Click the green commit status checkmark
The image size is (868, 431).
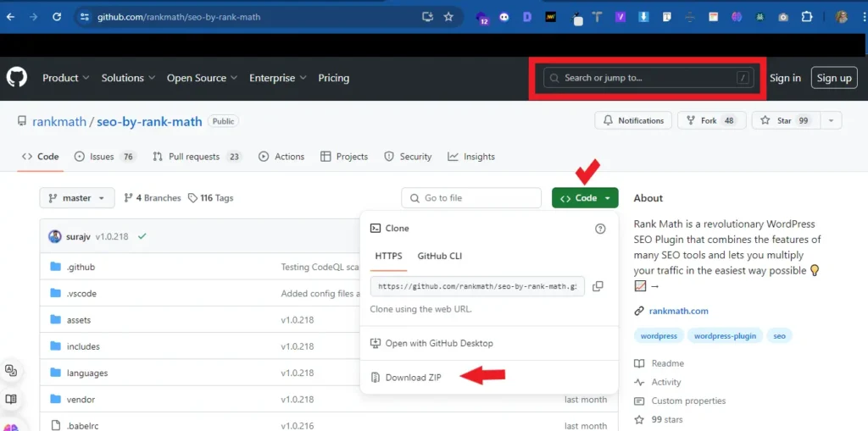[x=142, y=236]
